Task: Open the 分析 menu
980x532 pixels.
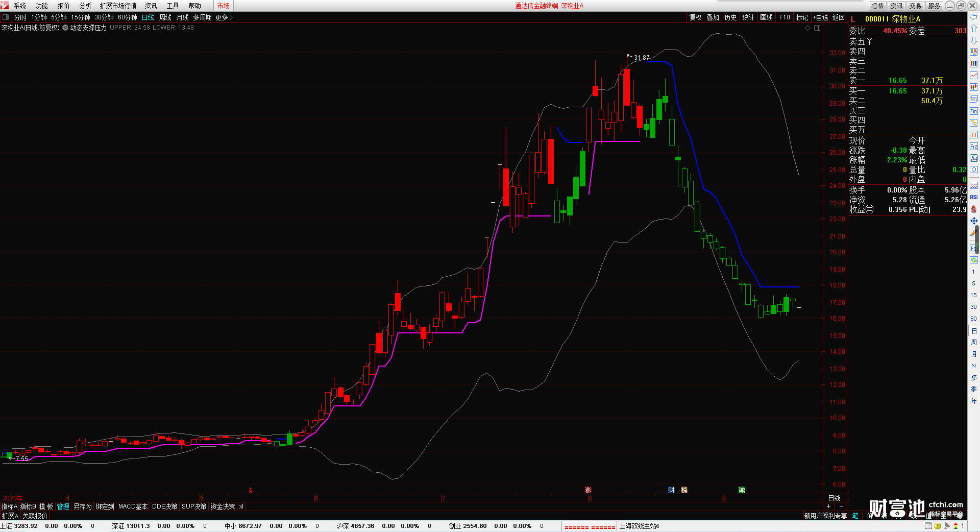Action: tap(85, 6)
